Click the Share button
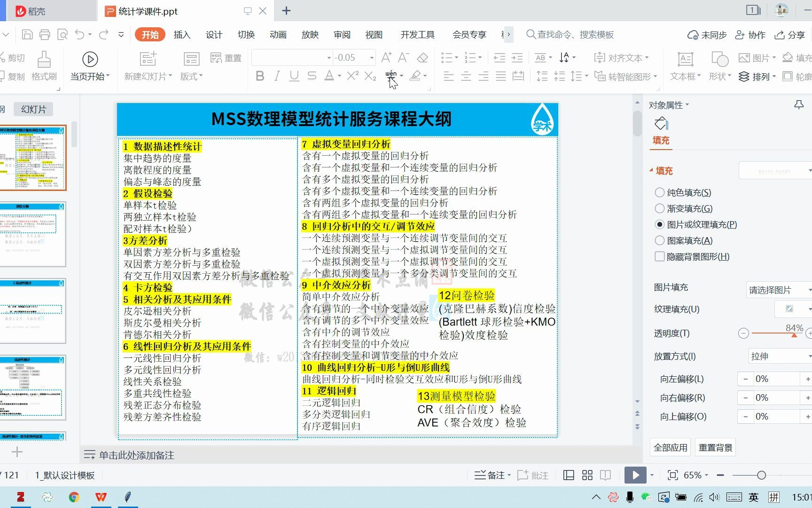 [790, 35]
